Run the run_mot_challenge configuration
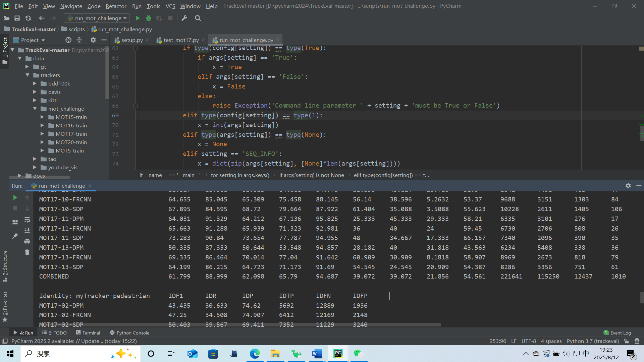The height and width of the screenshot is (362, 644). click(138, 18)
